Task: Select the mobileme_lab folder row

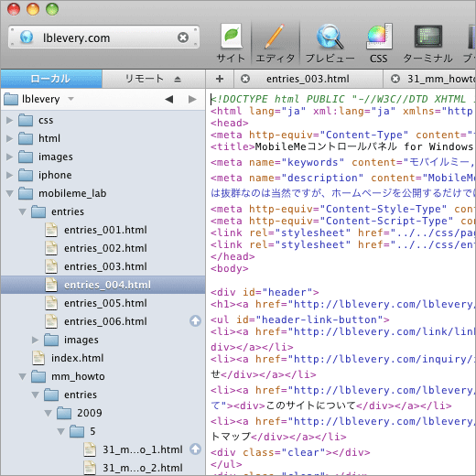Action: 103,193
